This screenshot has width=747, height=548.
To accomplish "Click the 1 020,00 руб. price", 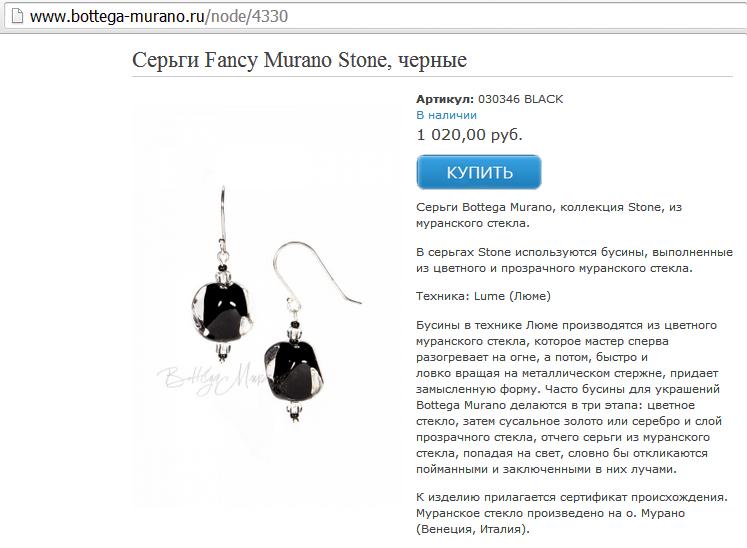I will [x=469, y=135].
